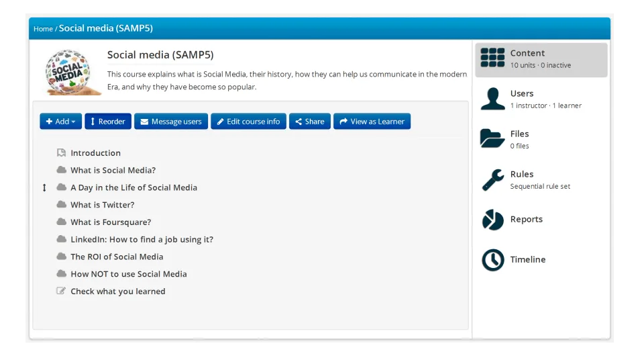Click '0 files' text

pyautogui.click(x=519, y=146)
